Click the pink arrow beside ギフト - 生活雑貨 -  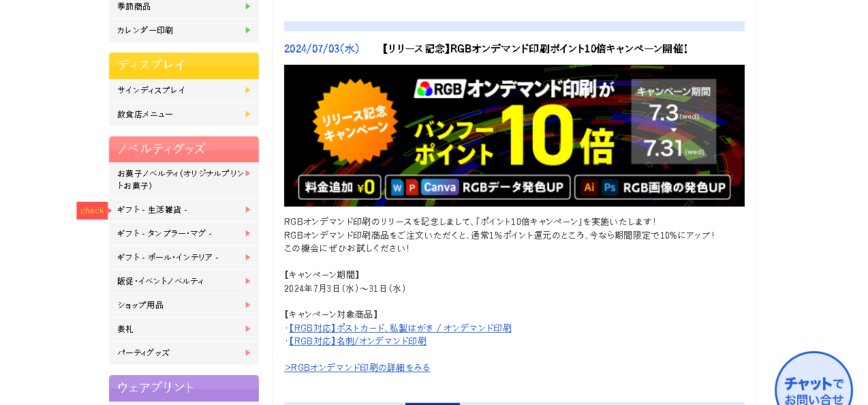pos(248,209)
